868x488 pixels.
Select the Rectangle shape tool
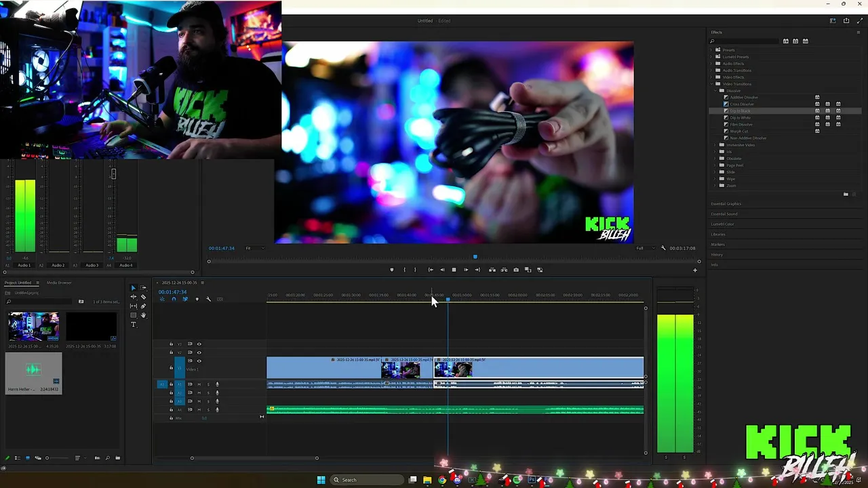tap(133, 315)
